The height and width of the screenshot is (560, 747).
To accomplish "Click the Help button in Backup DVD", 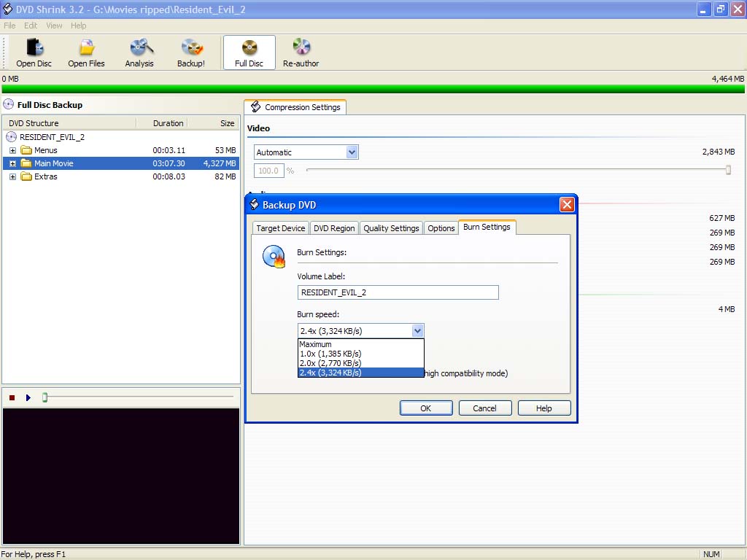I will click(x=544, y=408).
